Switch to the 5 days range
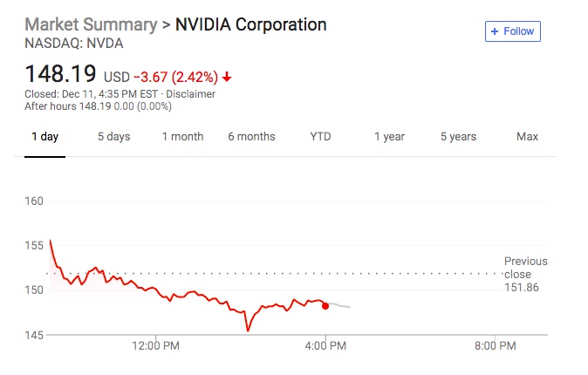588x375 pixels. coord(113,137)
